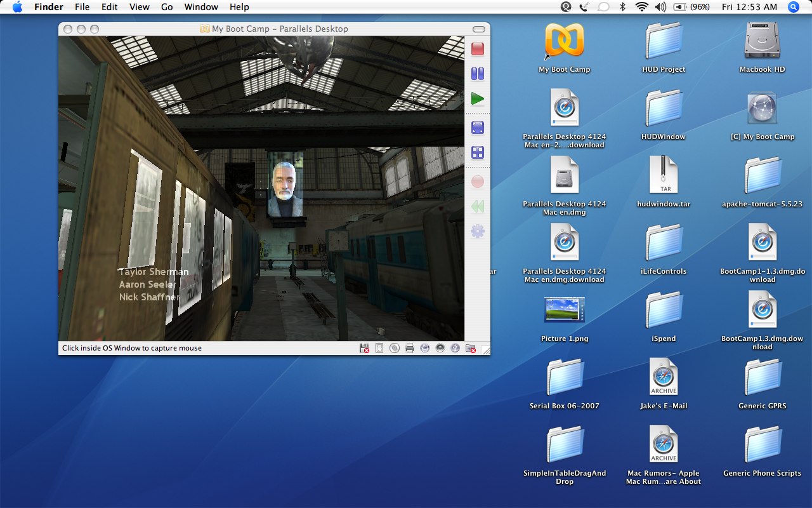Screen dimensions: 812x508
Task: Select the Picture 1.png thumbnail
Action: click(x=564, y=310)
